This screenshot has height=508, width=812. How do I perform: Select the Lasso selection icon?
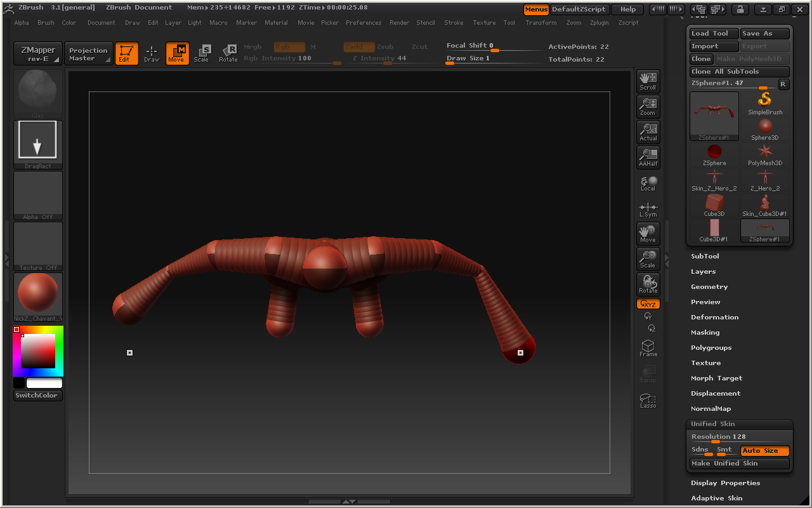point(648,401)
